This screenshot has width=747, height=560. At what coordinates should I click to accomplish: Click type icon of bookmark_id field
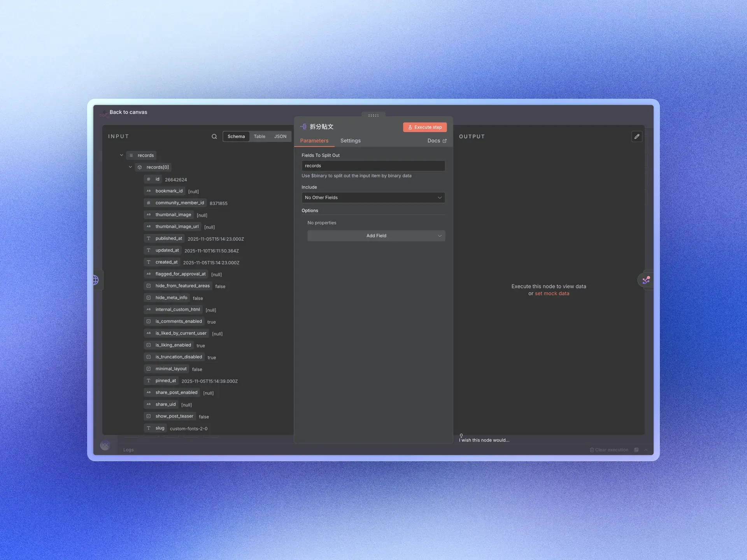coord(148,191)
